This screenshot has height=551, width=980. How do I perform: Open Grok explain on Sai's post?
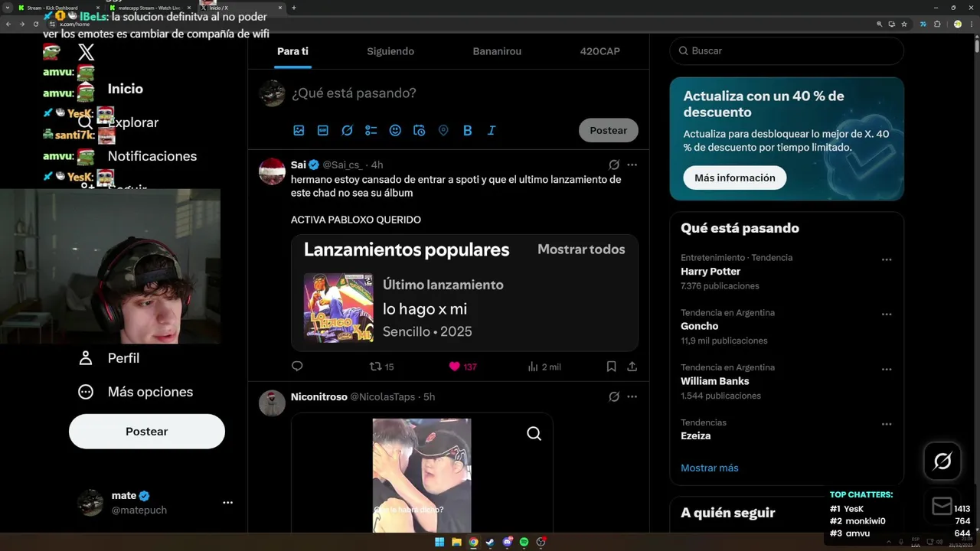614,165
